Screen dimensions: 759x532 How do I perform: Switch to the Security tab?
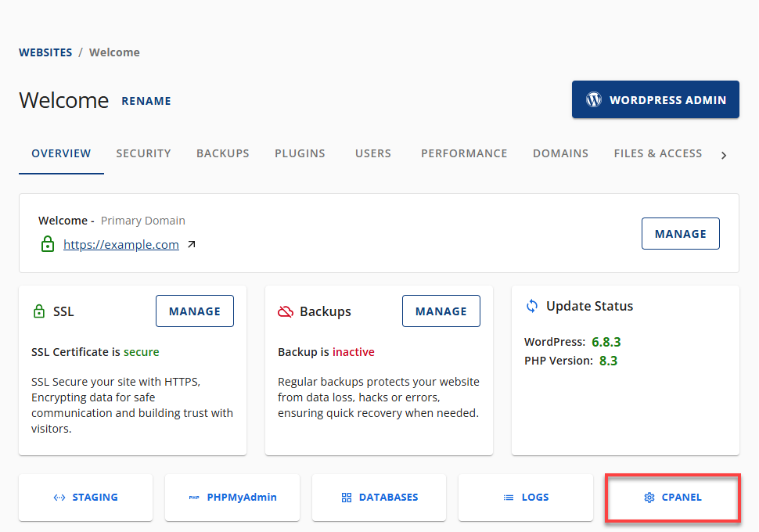(143, 153)
